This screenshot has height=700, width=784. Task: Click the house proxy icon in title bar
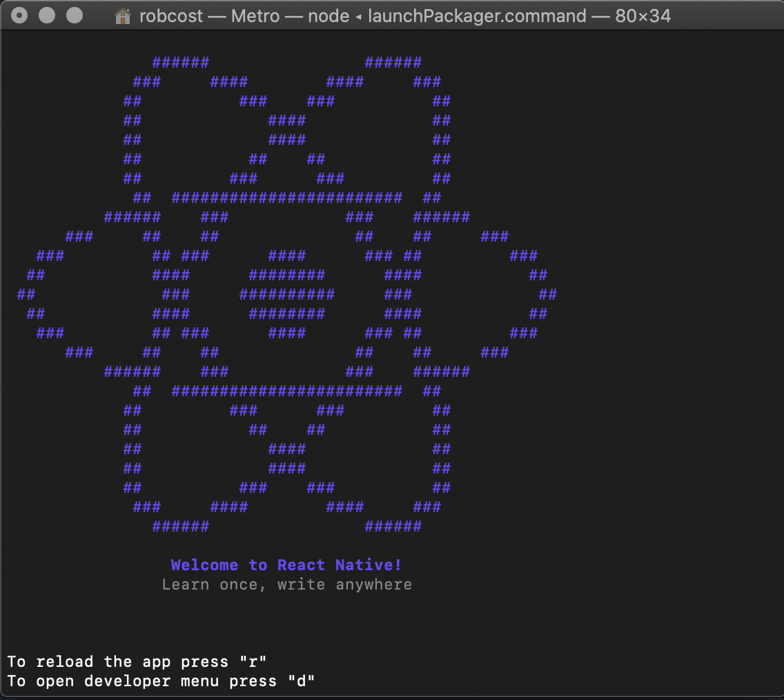[x=121, y=15]
